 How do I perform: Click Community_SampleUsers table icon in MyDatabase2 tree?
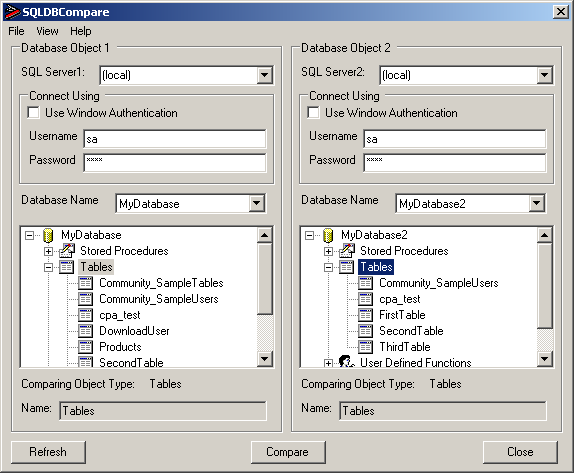point(366,283)
